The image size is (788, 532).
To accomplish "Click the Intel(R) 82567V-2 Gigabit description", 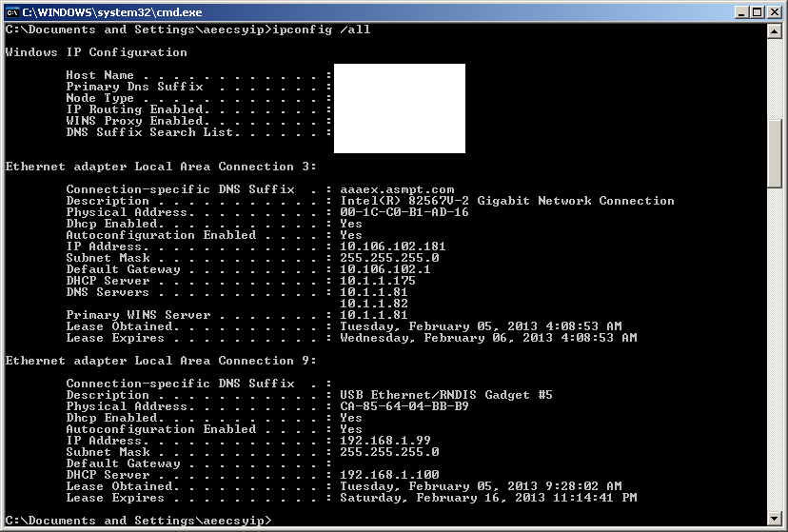I will [x=507, y=201].
